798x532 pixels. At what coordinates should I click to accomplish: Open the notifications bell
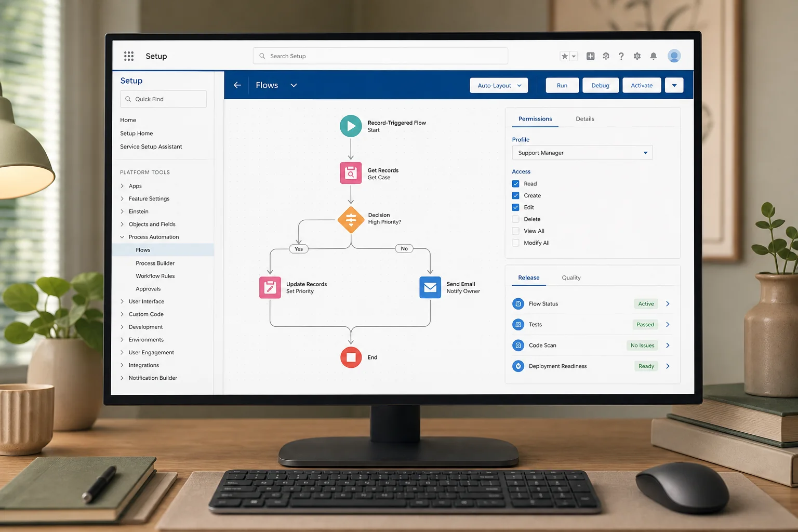(654, 56)
